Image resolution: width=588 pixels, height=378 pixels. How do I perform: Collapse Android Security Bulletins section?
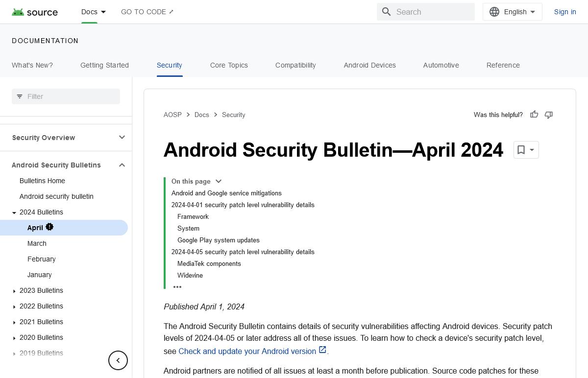(122, 165)
